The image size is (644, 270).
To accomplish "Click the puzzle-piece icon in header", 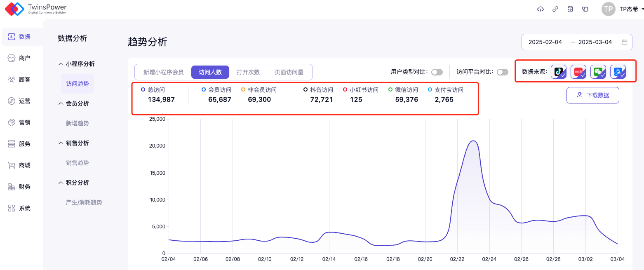I will 585,9.
